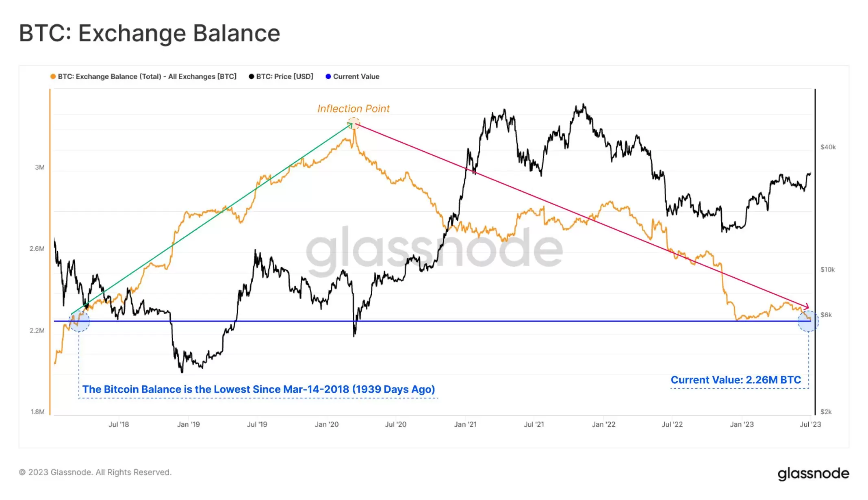Click the "Current Value: 2.26M BTC" annotation
This screenshot has width=868, height=500.
click(x=736, y=380)
